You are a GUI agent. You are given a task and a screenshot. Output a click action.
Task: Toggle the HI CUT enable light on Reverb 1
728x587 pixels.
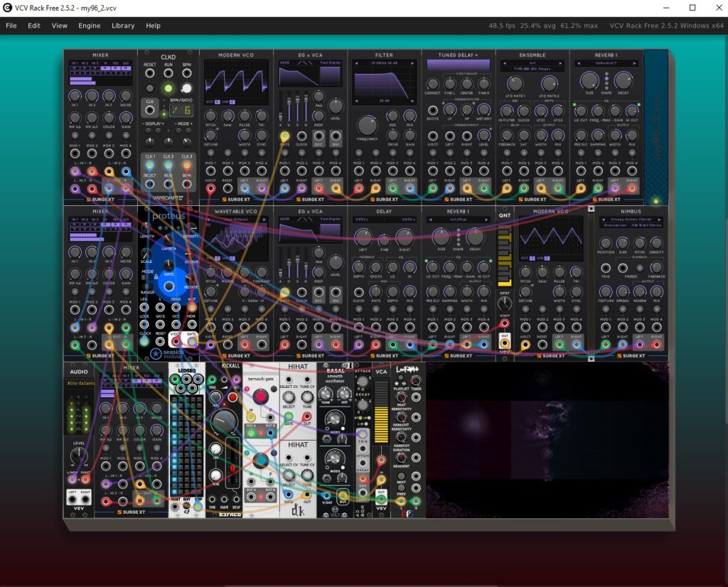coord(638,104)
